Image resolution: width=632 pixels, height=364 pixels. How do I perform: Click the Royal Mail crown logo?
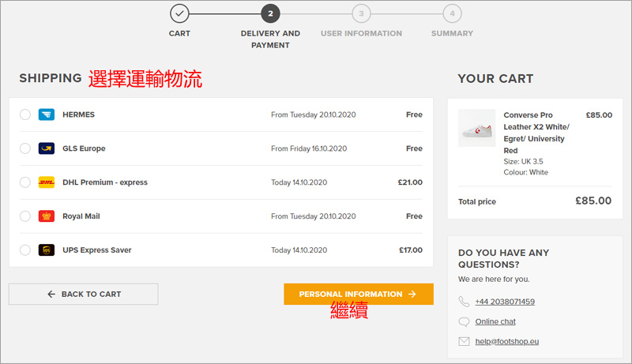[x=46, y=216]
